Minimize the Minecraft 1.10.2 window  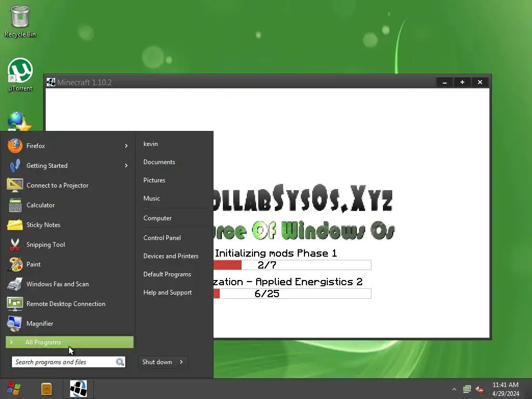pyautogui.click(x=445, y=83)
